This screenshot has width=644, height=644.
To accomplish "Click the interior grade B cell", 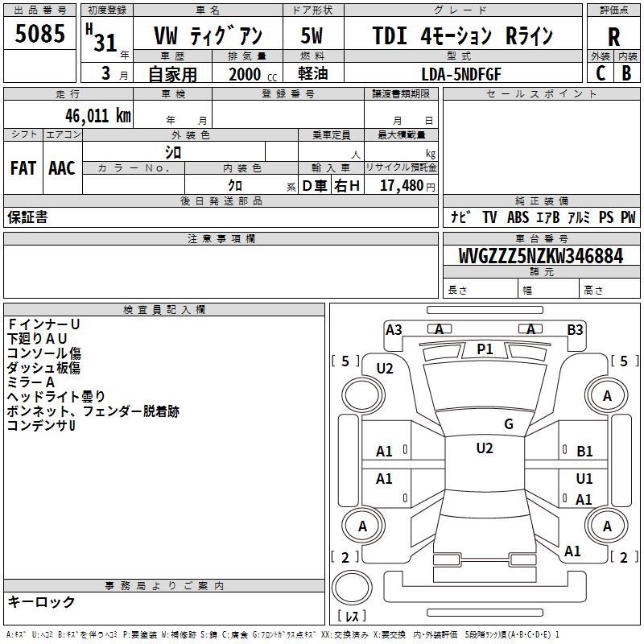I will point(627,72).
